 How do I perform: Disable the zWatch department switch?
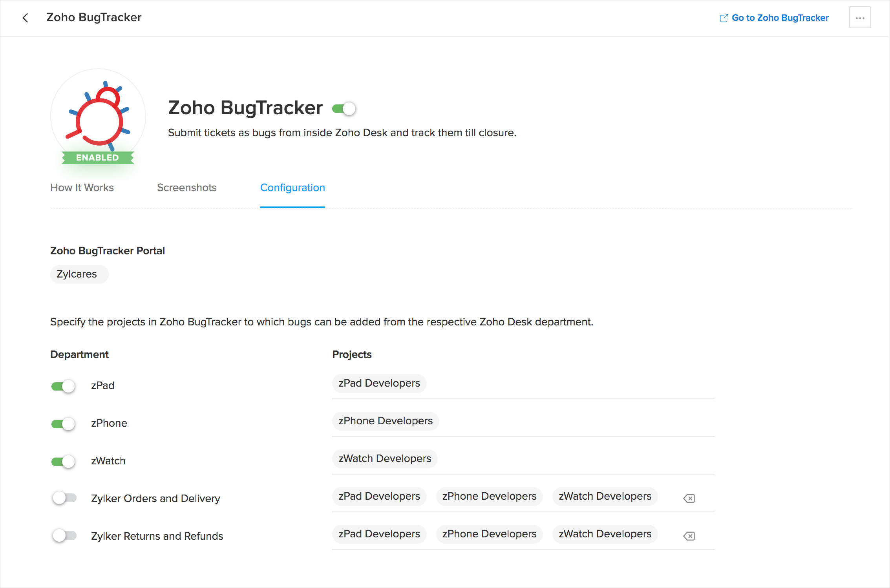[63, 462]
